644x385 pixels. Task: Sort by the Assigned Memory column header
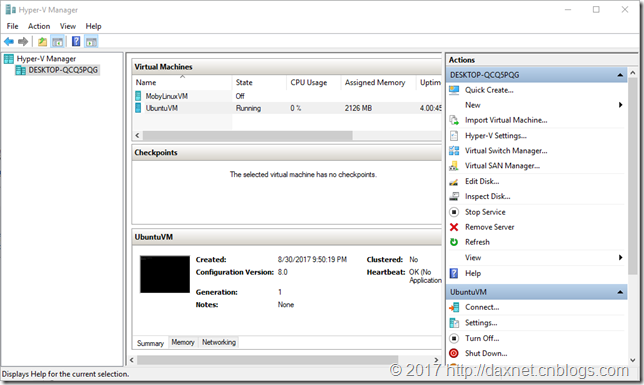point(378,83)
